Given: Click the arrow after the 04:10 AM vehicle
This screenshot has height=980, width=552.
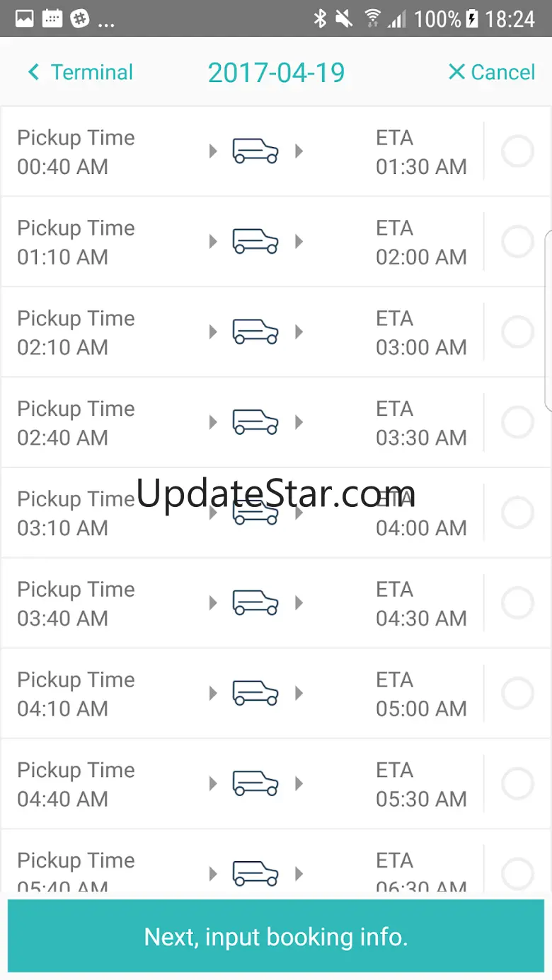Looking at the screenshot, I should pyautogui.click(x=299, y=694).
